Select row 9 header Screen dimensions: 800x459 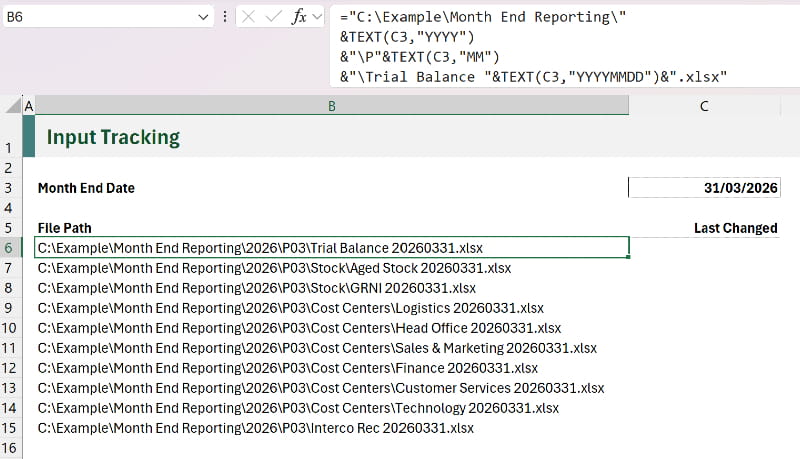tap(10, 308)
